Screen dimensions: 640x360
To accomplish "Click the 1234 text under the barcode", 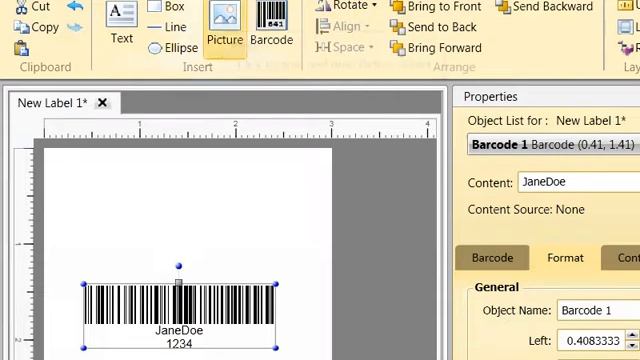I will point(179,344).
